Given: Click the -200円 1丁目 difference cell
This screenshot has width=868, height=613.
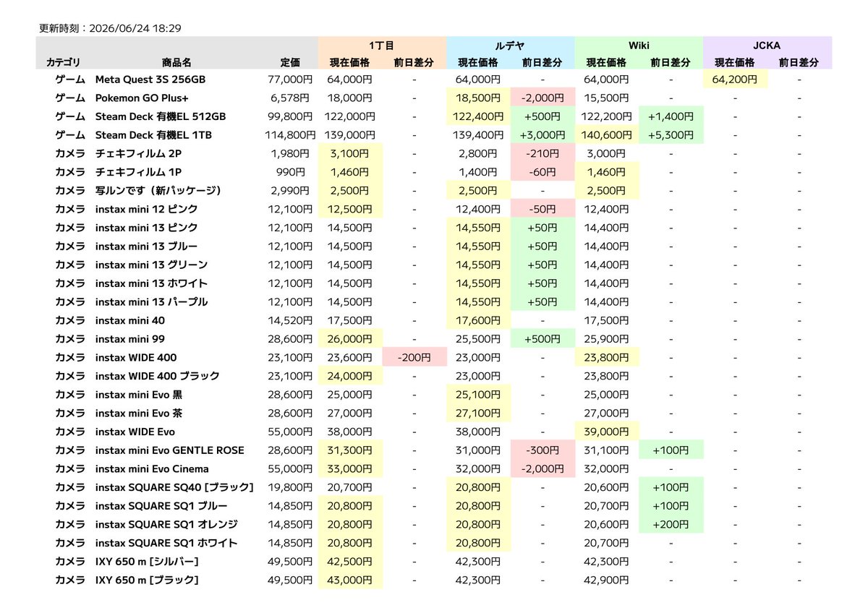Looking at the screenshot, I should coord(414,357).
